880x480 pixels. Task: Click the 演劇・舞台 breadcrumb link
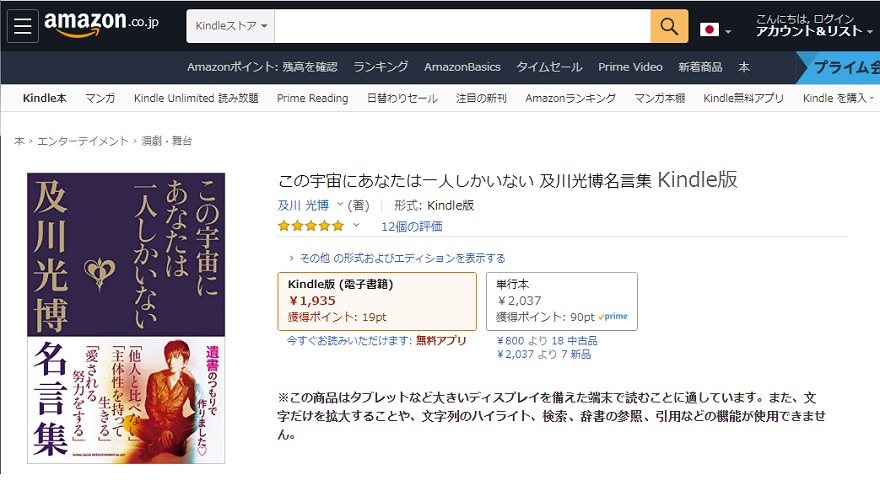click(166, 141)
